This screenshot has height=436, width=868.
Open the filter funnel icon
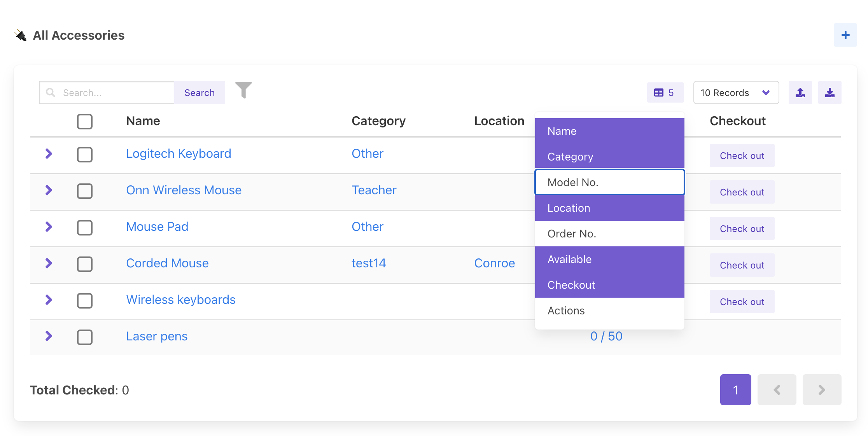243,91
